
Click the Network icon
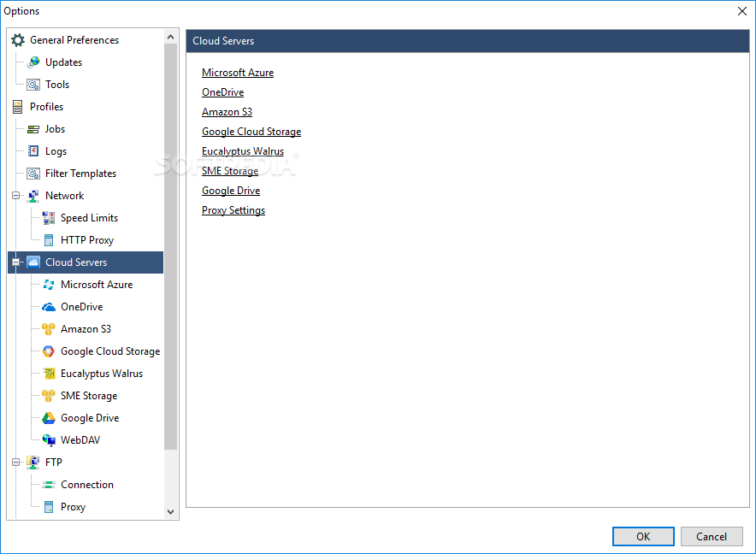[33, 195]
